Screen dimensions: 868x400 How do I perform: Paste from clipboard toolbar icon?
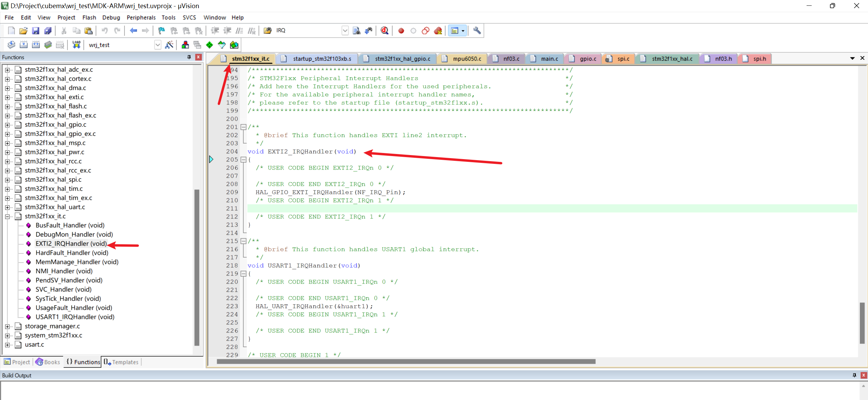pyautogui.click(x=89, y=31)
